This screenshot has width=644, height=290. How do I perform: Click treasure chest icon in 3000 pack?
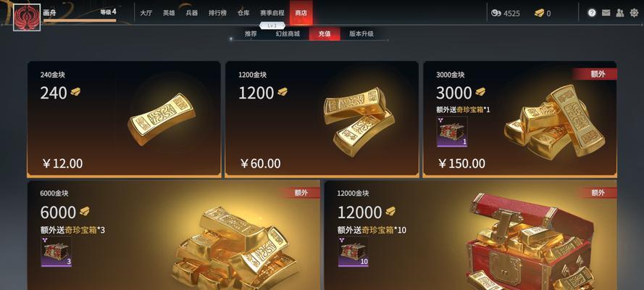452,132
